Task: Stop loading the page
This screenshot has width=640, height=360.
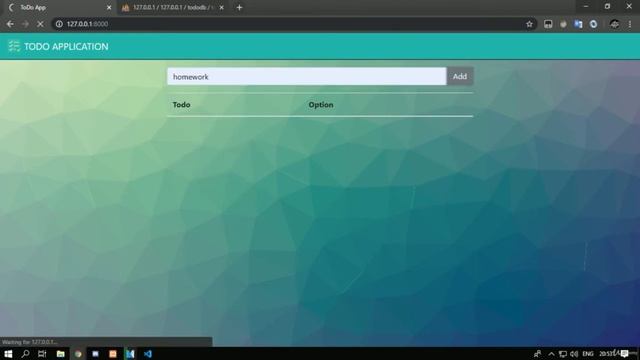Action: tap(40, 24)
